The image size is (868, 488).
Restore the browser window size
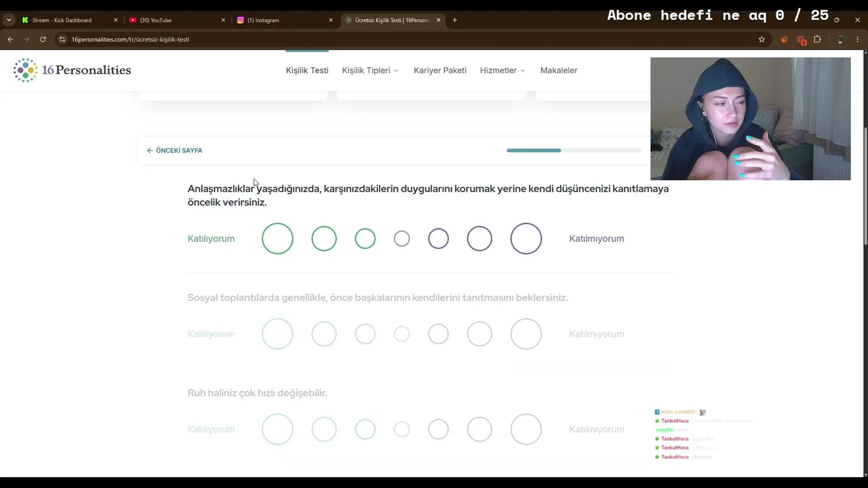836,20
